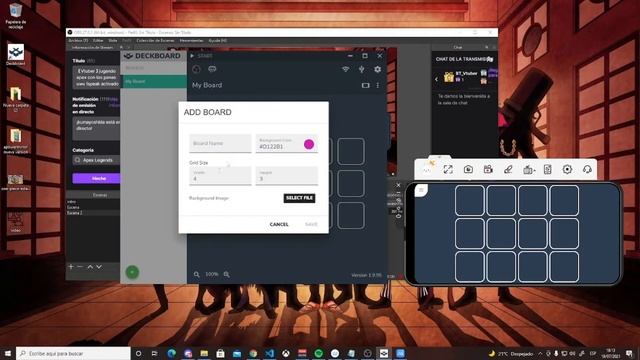Click the Background Color hex field
Image resolution: width=640 pixels, height=360 pixels.
[280, 144]
